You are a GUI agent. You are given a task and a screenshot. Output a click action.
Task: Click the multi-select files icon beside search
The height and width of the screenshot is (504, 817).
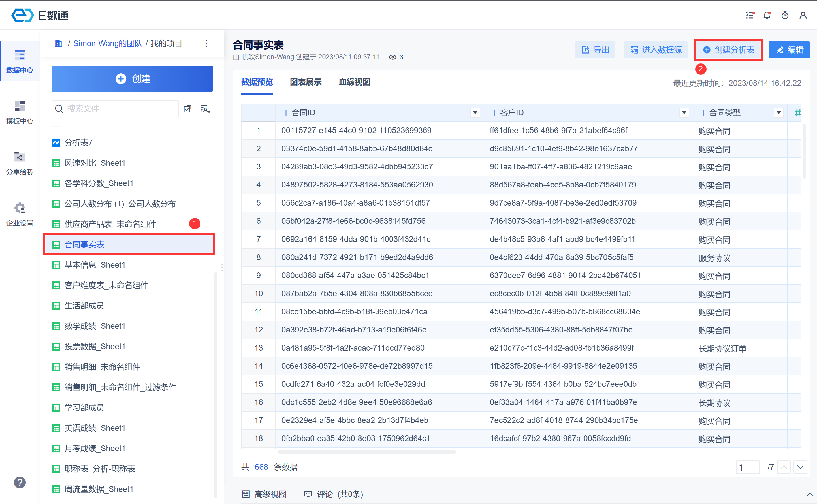pos(187,109)
